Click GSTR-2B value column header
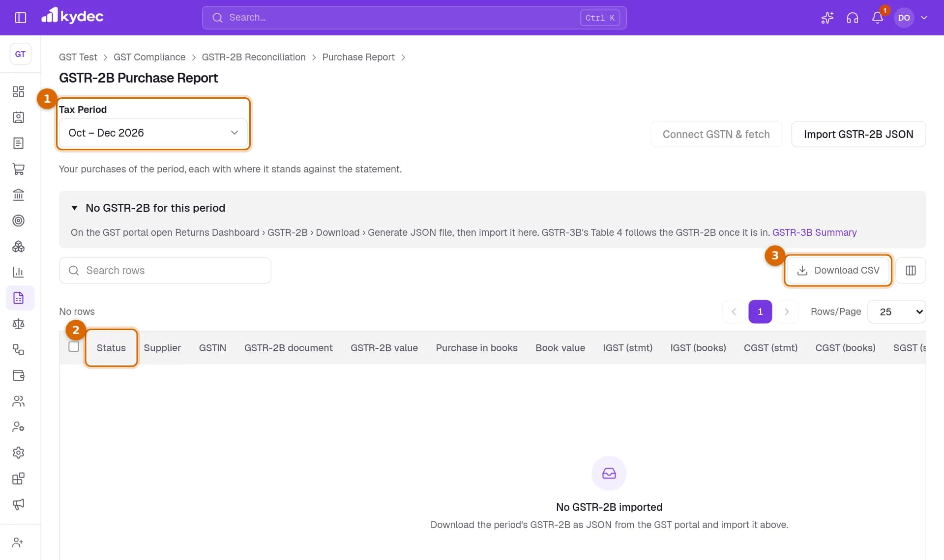Image resolution: width=944 pixels, height=560 pixels. [x=384, y=348]
